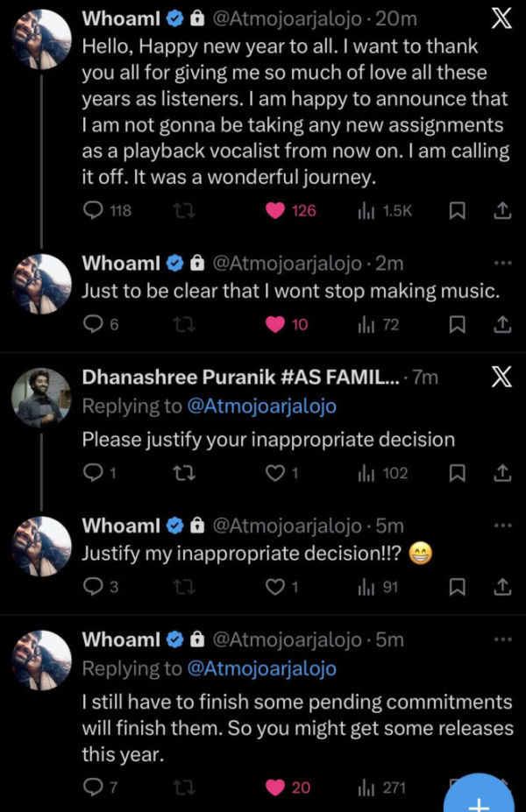
Task: Unlike the announcement tweet with 126 likes
Action: pos(275,210)
